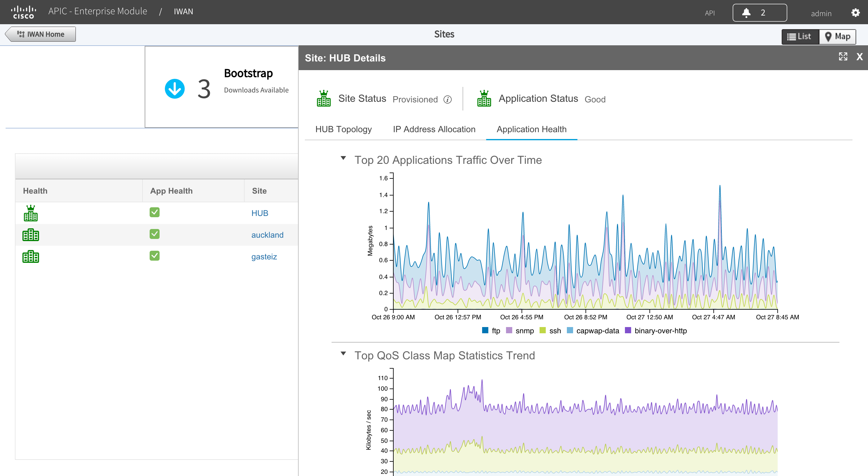Open the auckland site link
The width and height of the screenshot is (868, 476).
(x=267, y=235)
